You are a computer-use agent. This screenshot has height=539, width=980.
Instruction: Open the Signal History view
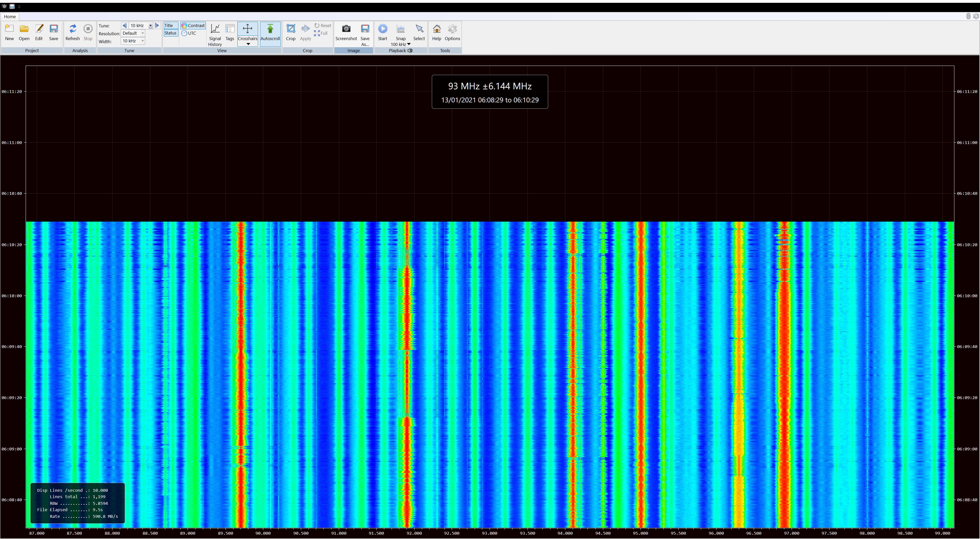215,29
